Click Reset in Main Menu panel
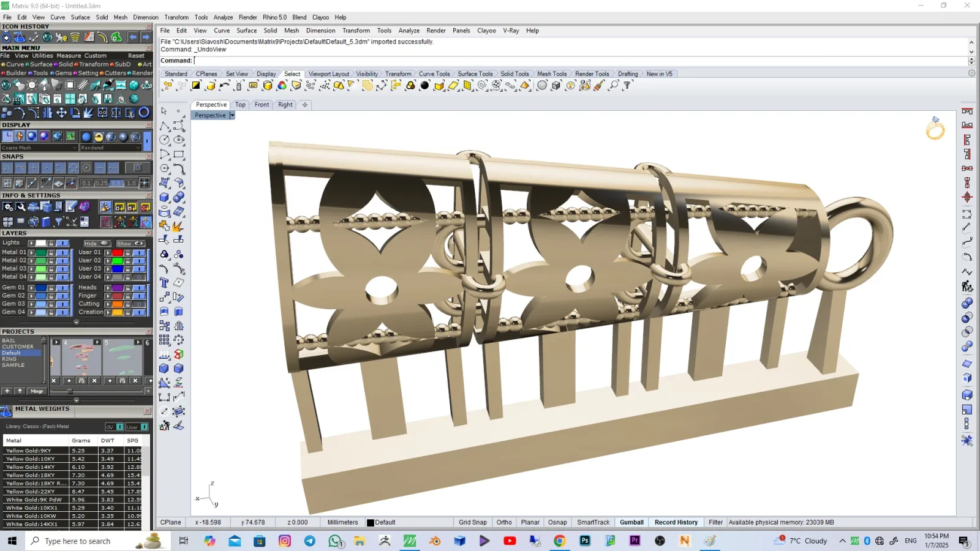 click(136, 56)
